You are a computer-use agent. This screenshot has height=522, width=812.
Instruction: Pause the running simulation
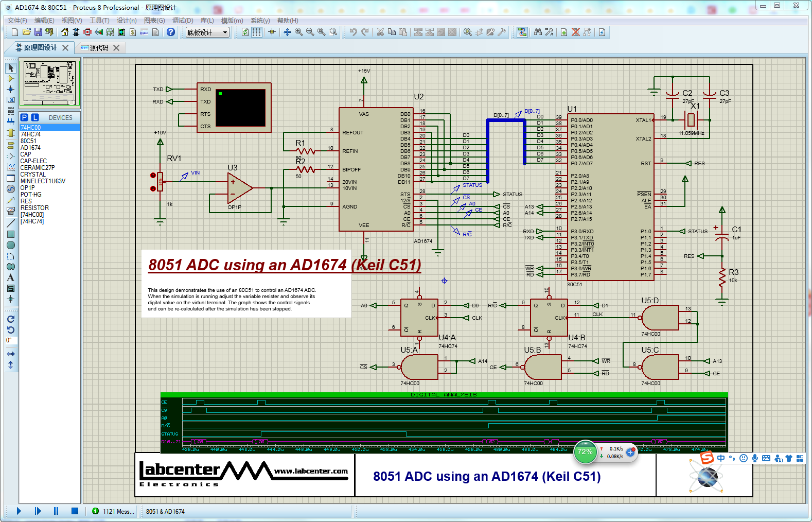coord(56,511)
